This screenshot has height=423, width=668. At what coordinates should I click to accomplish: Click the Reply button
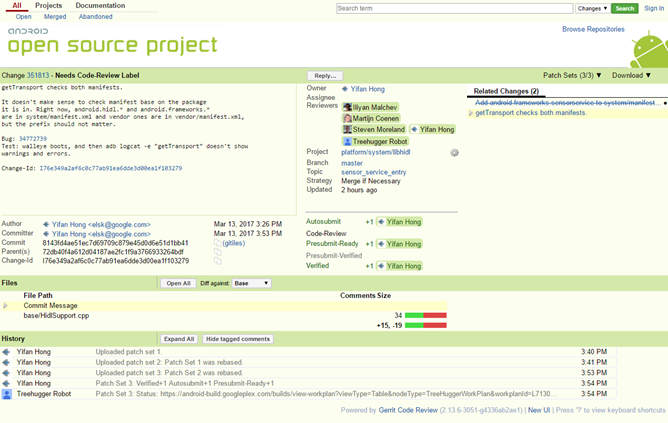coord(324,75)
